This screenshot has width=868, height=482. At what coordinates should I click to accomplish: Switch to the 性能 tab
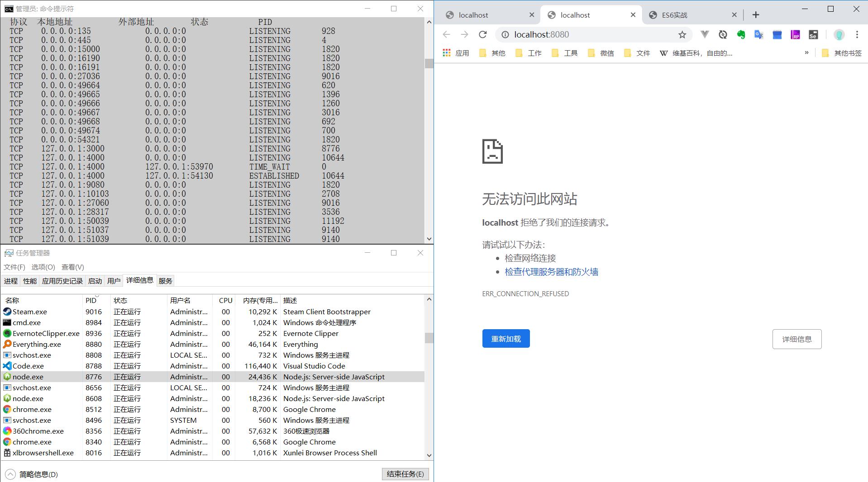coord(30,281)
